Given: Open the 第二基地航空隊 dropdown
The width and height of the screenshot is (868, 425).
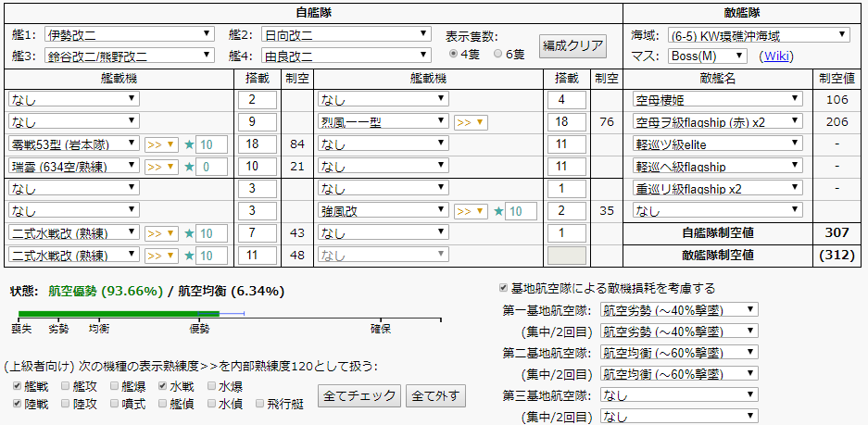Looking at the screenshot, I should [x=679, y=353].
